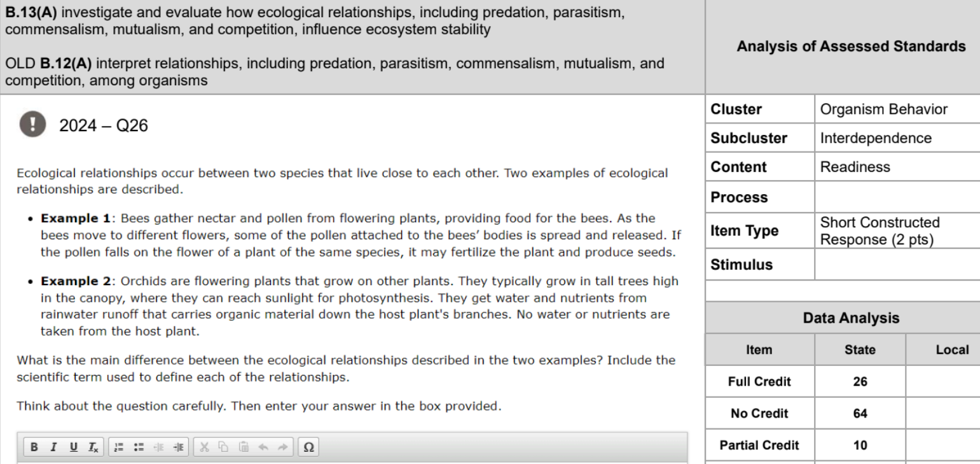Insert a numbered list
980x464 pixels.
(x=118, y=447)
